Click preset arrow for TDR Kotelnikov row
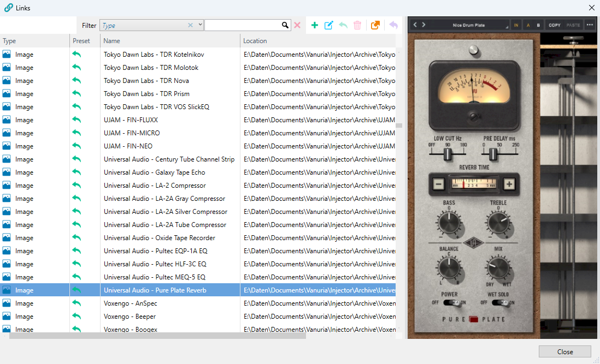This screenshot has width=600, height=364. 77,54
